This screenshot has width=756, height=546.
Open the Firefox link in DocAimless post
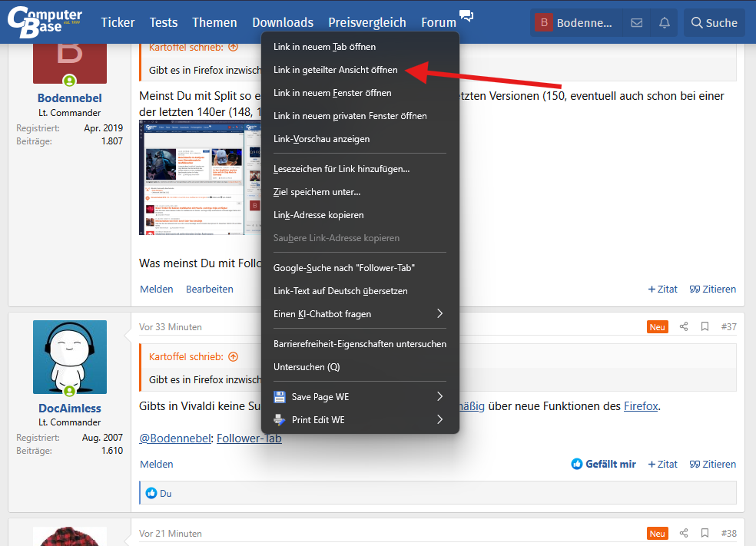[x=641, y=406]
